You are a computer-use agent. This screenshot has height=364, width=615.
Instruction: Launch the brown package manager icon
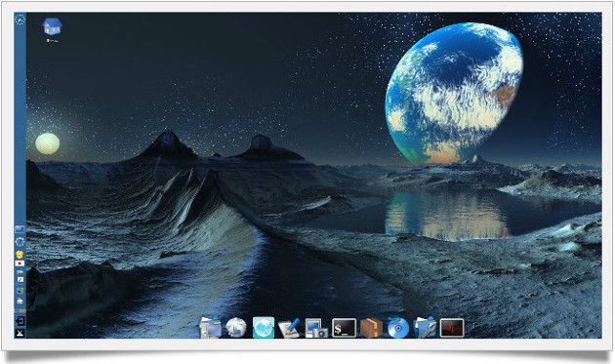coord(371,328)
